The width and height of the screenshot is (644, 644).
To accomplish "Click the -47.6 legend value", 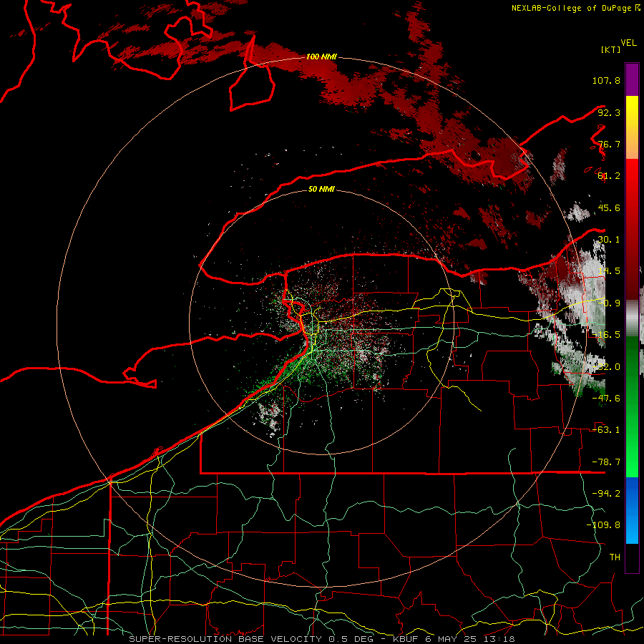I will pyautogui.click(x=606, y=399).
